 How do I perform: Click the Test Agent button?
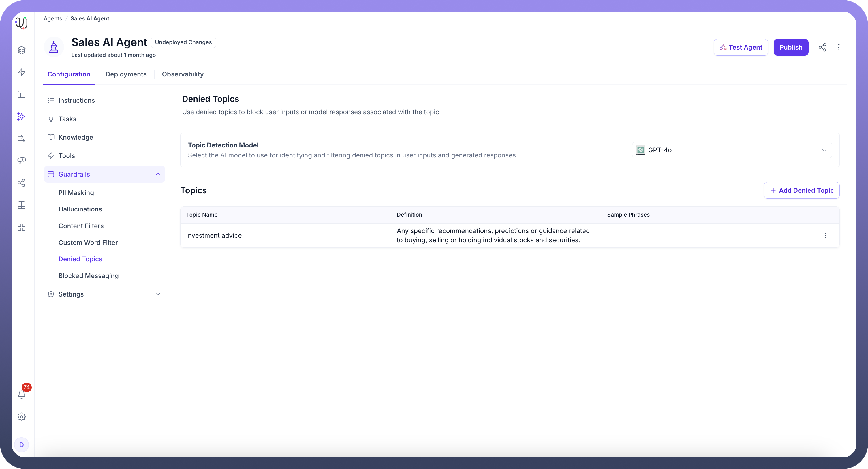[x=741, y=47]
